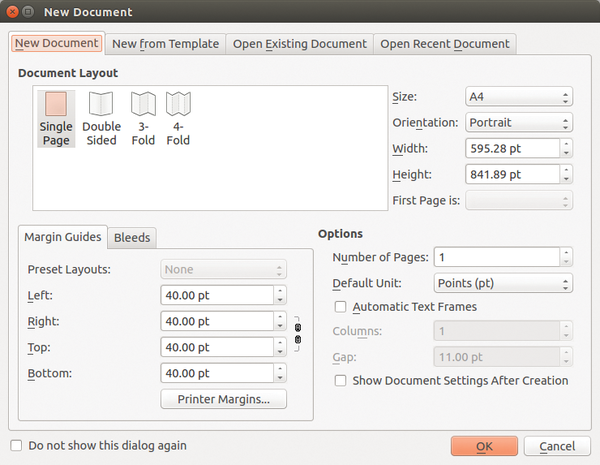The image size is (600, 465).
Task: Switch to the New Document tab
Action: [57, 43]
